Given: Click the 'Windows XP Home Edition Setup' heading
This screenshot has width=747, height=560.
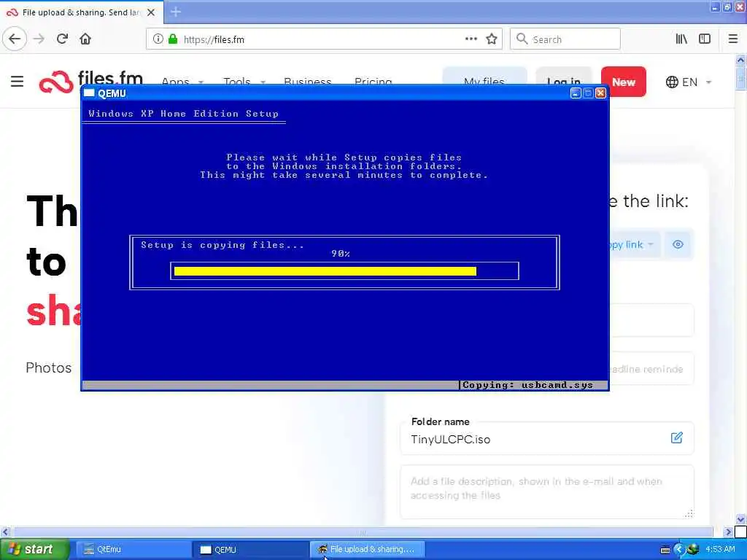Looking at the screenshot, I should [183, 113].
